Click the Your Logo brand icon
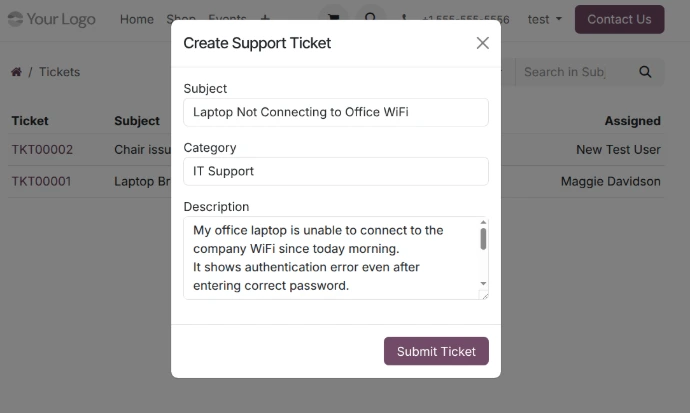Screen dimensions: 690x413 (x=15, y=19)
